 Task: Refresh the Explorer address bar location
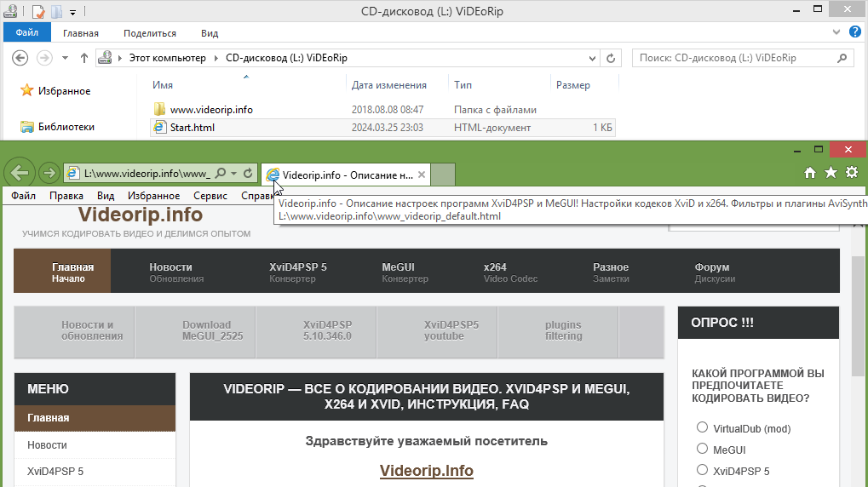coord(610,58)
